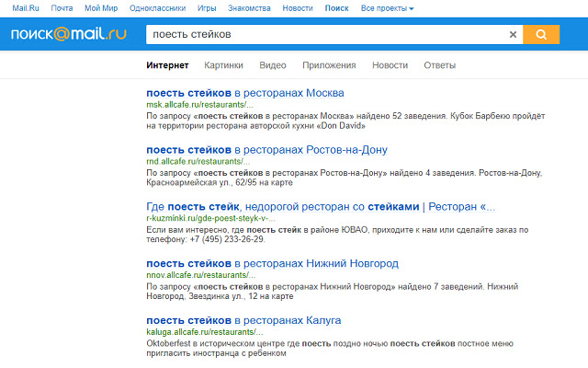588x368 pixels.
Task: Switch to the Видео tab
Action: pyautogui.click(x=273, y=65)
